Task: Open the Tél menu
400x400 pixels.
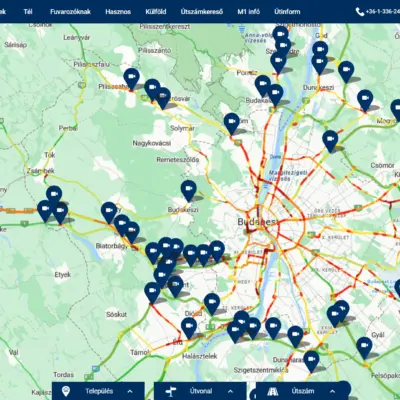Action: [28, 12]
